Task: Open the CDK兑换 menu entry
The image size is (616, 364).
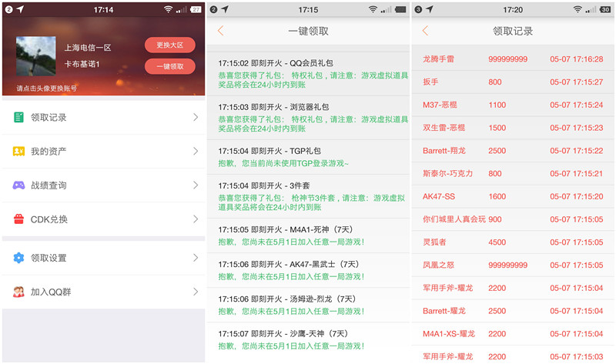Action: (x=103, y=219)
